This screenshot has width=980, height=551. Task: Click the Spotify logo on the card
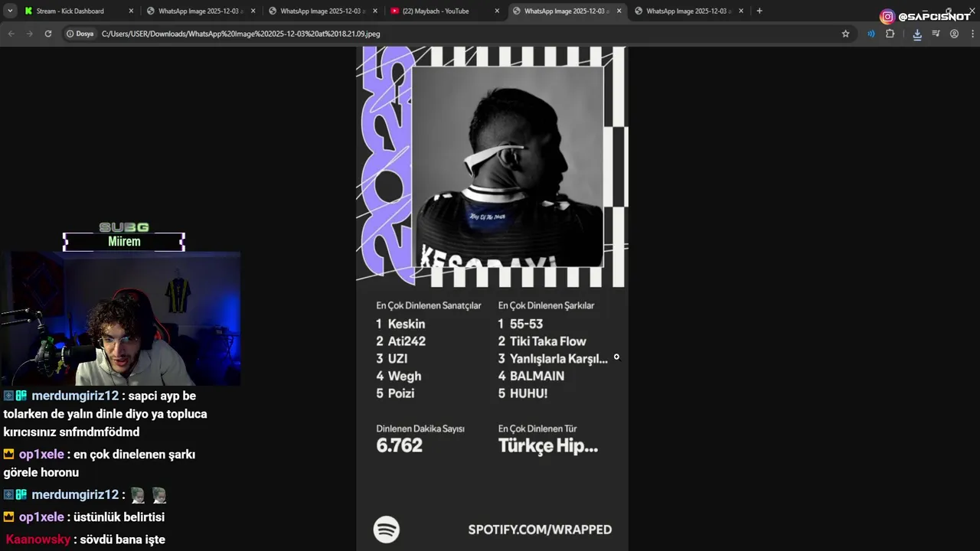(387, 530)
